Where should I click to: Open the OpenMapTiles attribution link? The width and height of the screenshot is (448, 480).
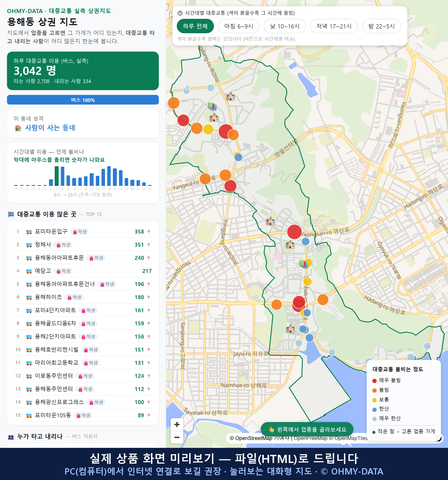point(348,438)
